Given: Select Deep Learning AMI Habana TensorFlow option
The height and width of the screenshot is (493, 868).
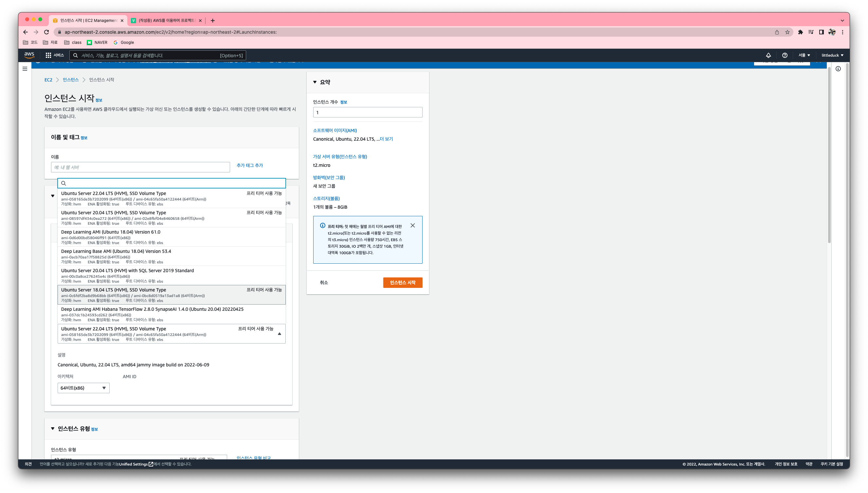Looking at the screenshot, I should tap(172, 314).
